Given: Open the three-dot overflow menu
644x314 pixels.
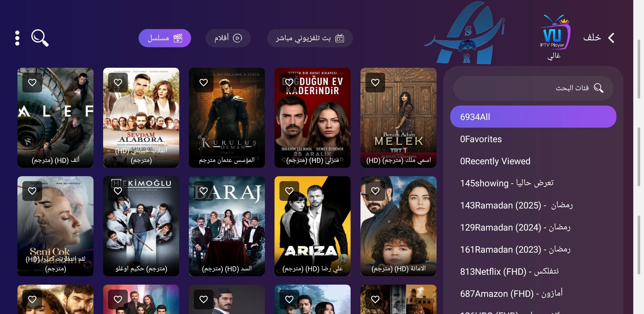Looking at the screenshot, I should point(17,38).
